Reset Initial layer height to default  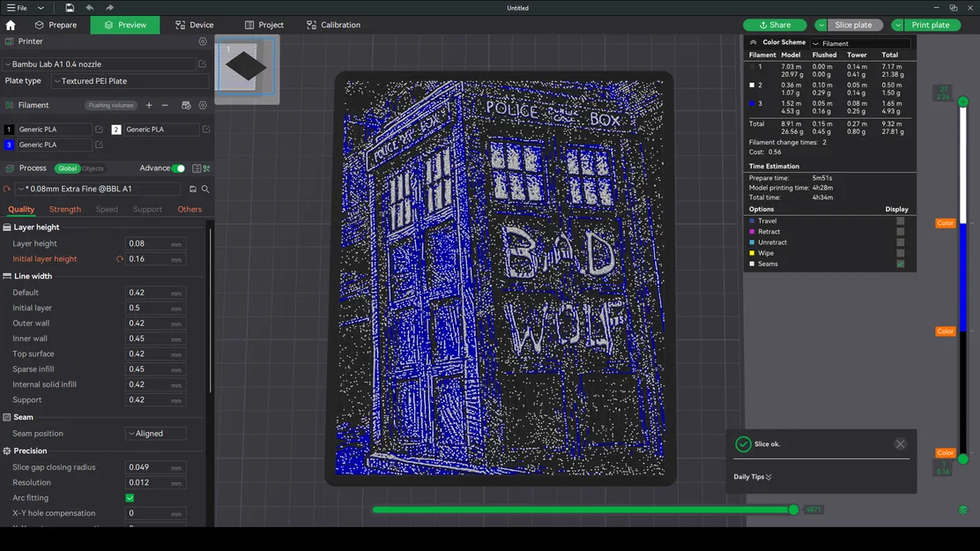(119, 259)
